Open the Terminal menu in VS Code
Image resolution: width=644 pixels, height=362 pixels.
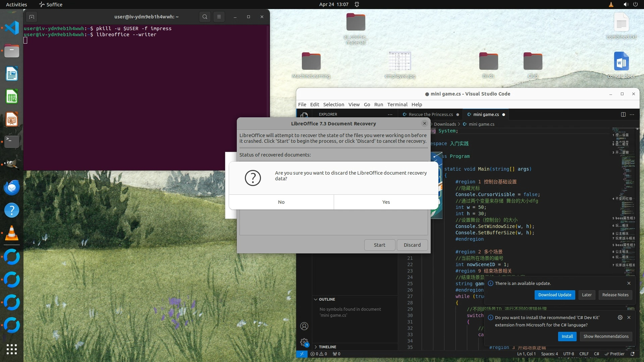point(397,105)
